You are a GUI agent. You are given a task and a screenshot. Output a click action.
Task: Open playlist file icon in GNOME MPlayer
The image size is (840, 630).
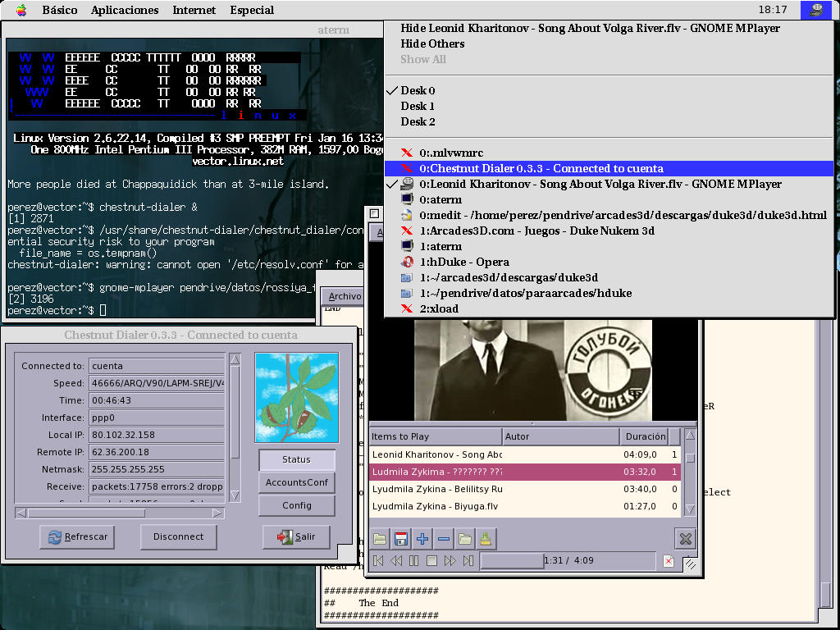pyautogui.click(x=380, y=538)
